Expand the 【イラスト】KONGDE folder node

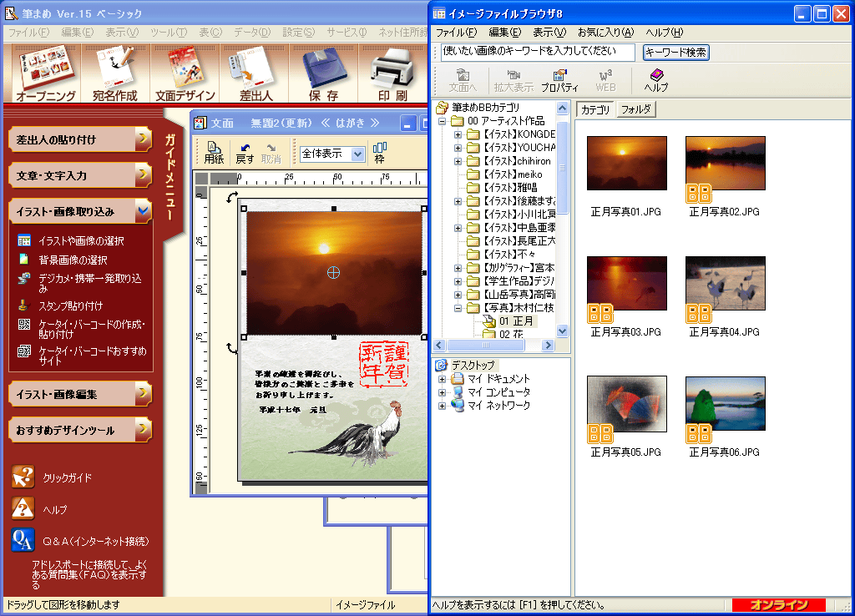(x=458, y=134)
